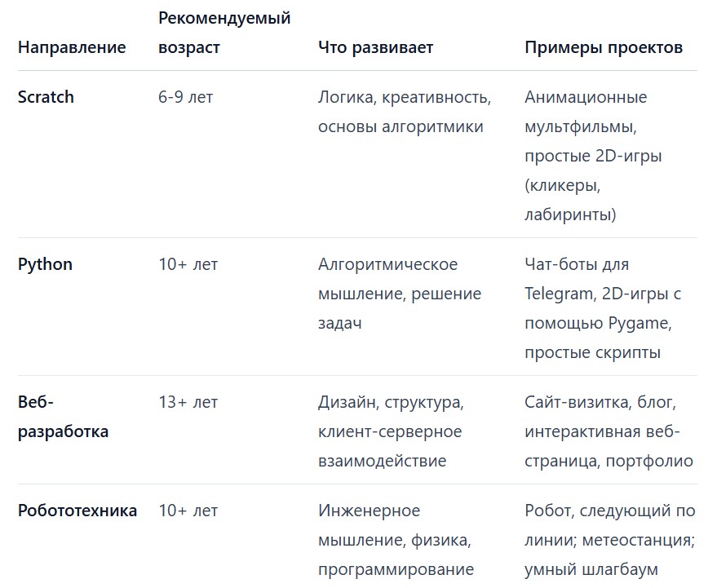Screen dimensions: 717x588
Task: Click the "Рекомендуемый возраст" column header
Action: click(x=224, y=32)
